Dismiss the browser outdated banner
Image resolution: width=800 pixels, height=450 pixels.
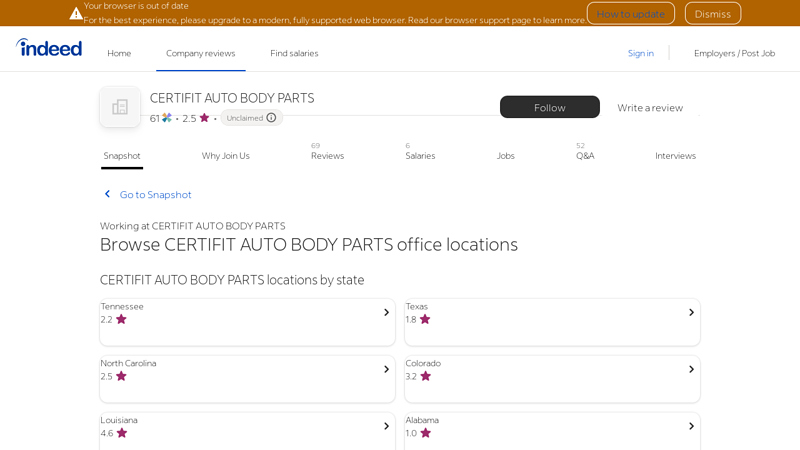(713, 14)
